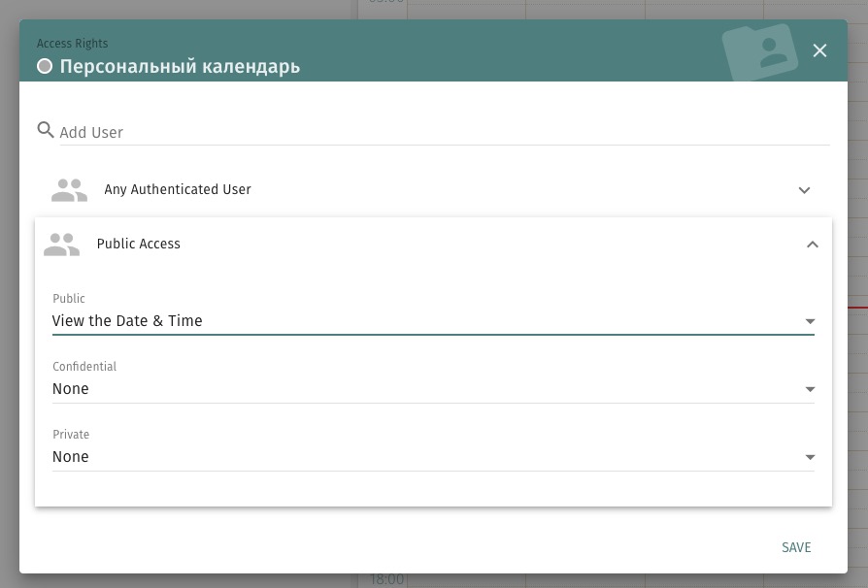Click the magnifier icon beside Add User

46,130
